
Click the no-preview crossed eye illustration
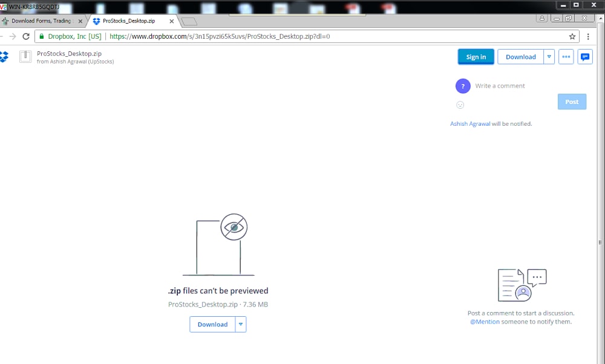click(x=218, y=244)
